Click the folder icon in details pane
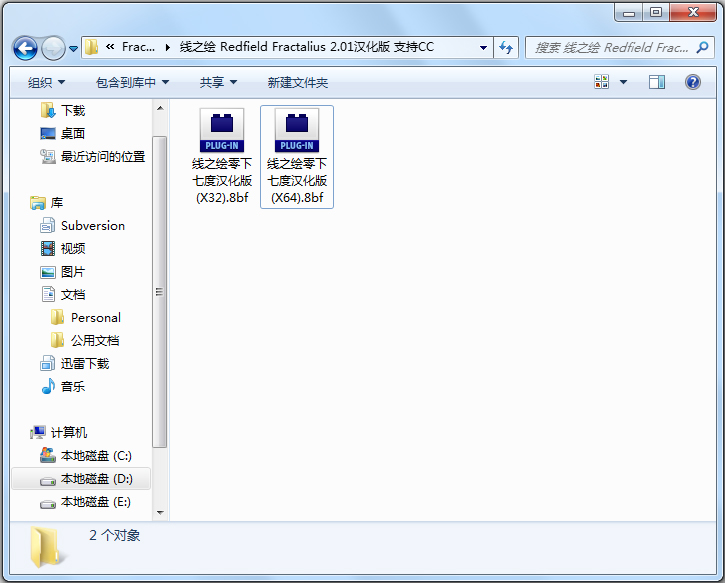 46,547
